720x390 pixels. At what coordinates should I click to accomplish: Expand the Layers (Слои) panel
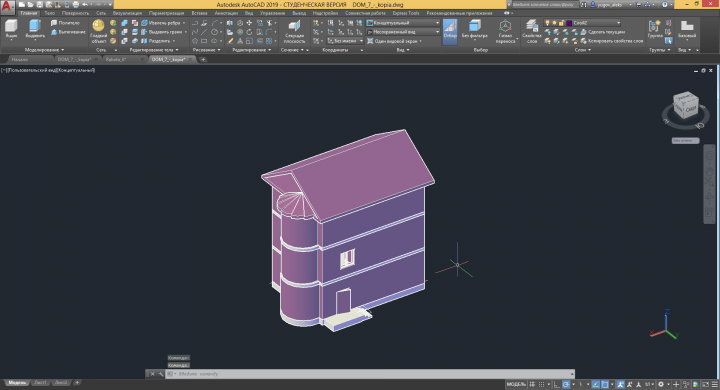click(582, 50)
